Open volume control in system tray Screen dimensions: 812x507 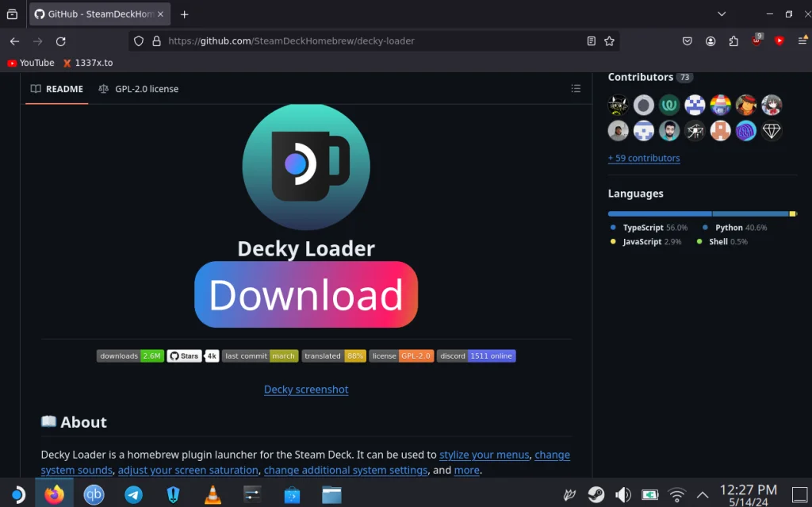point(623,494)
